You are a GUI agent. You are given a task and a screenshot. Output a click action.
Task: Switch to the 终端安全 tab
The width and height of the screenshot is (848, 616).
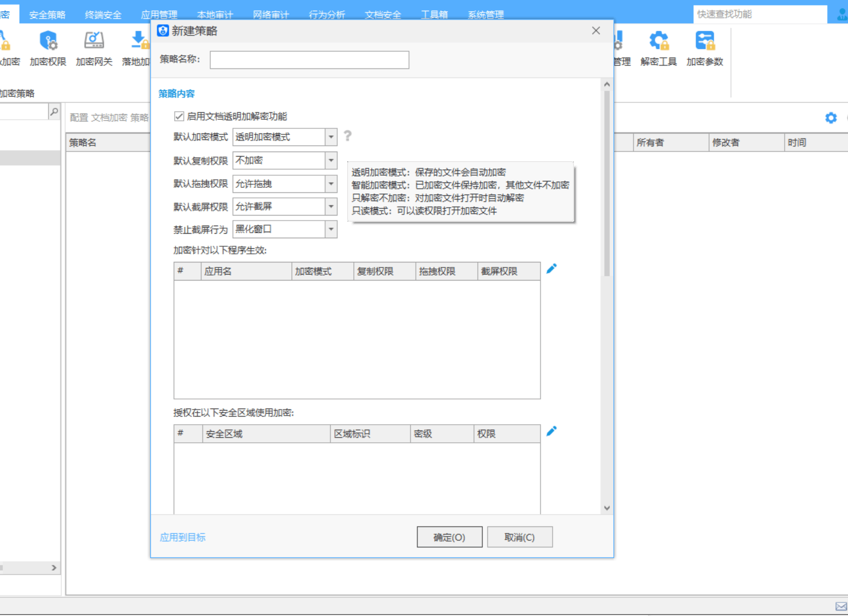pyautogui.click(x=103, y=15)
